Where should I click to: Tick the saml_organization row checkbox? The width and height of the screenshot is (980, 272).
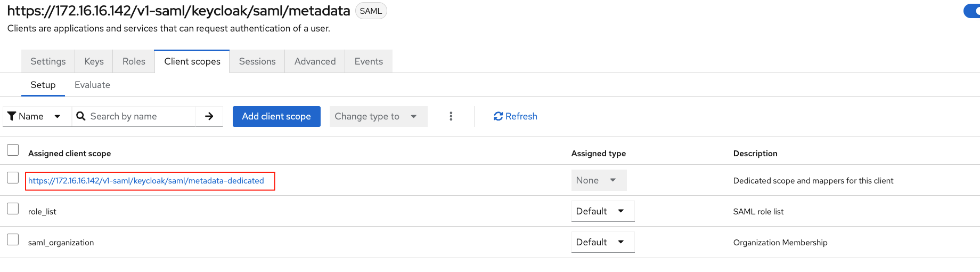tap(13, 239)
